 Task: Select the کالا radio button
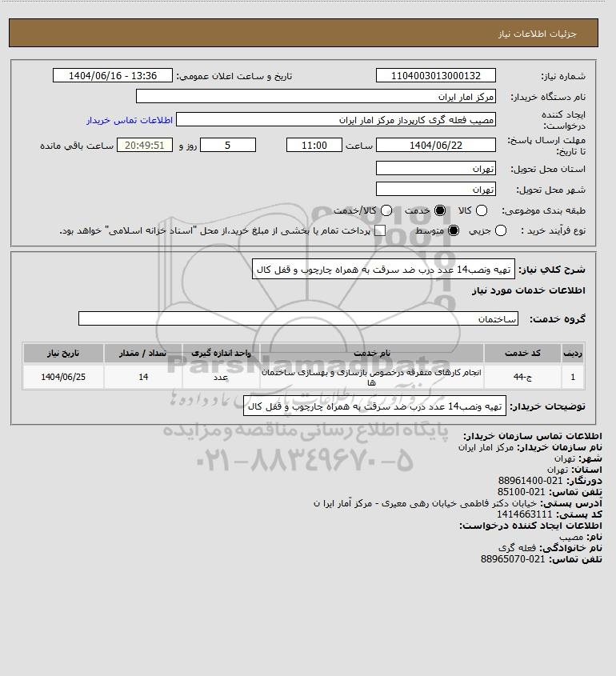[482, 210]
